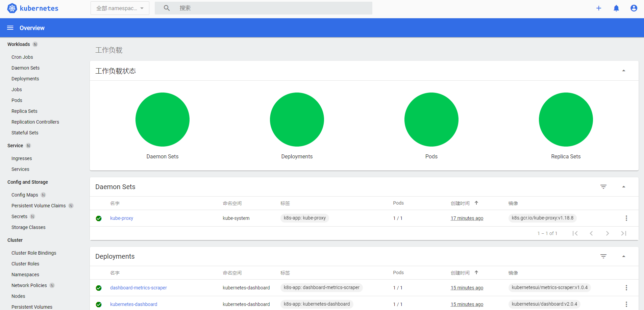The image size is (644, 310).
Task: Open the namespace selector dropdown
Action: 120,8
